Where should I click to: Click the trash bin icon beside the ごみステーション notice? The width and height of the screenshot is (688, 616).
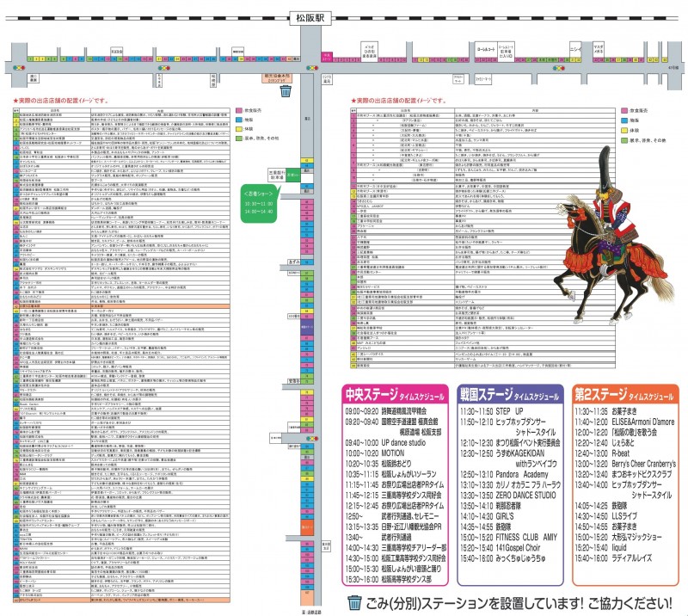click(x=354, y=601)
